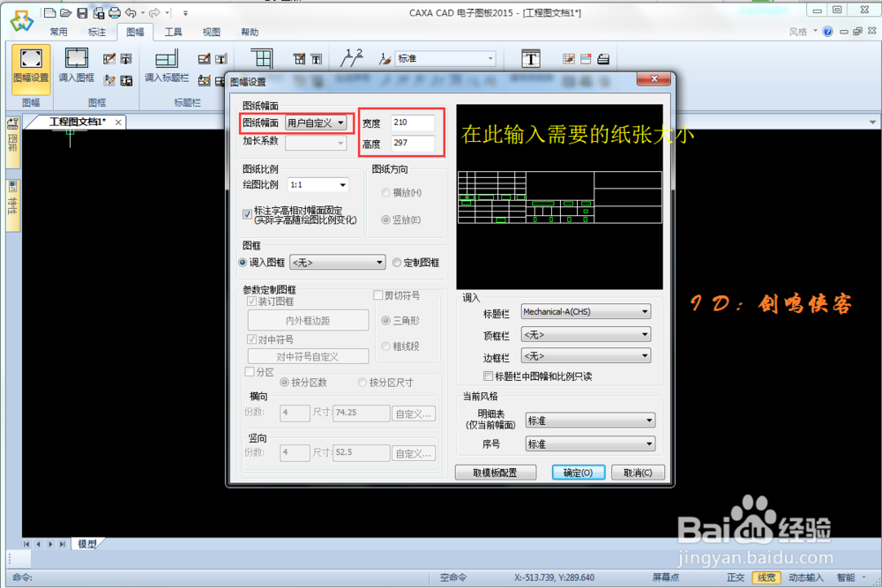Click the part number 1 2 leader icon

(352, 58)
